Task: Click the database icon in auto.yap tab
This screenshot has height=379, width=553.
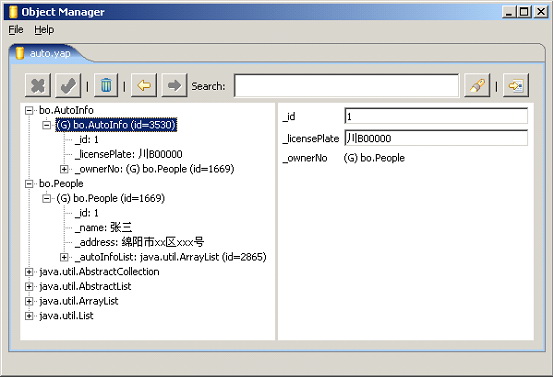Action: click(x=20, y=53)
